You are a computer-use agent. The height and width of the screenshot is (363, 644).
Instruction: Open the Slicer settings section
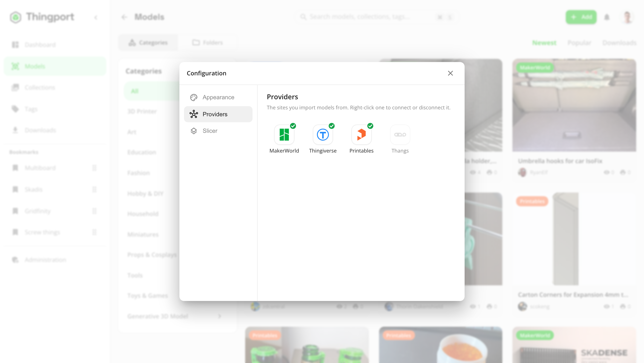pyautogui.click(x=218, y=131)
